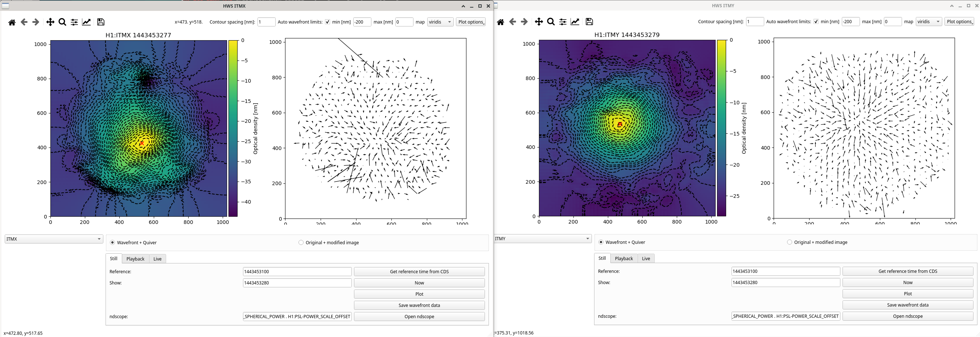
Task: Click Forward arrow in HWS ITMY toolbar
Action: (524, 22)
